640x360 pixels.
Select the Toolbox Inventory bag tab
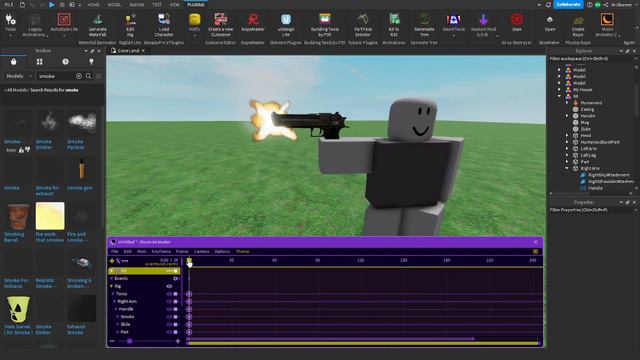[13, 62]
